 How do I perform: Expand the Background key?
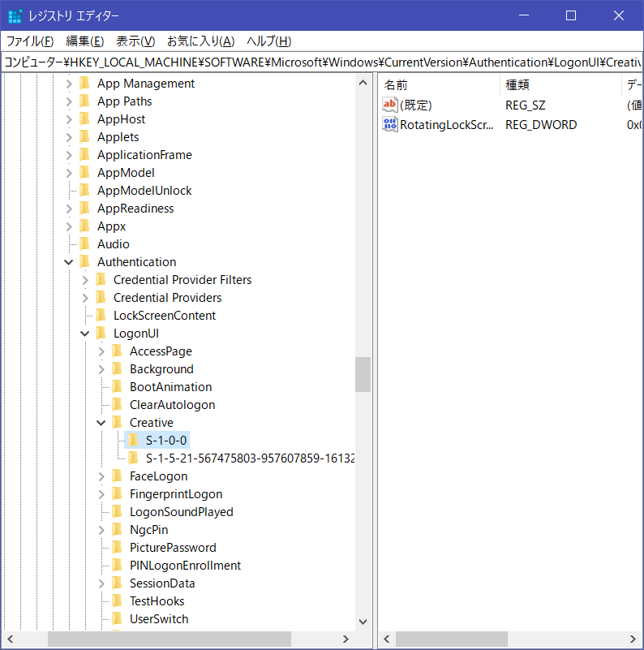pos(101,369)
